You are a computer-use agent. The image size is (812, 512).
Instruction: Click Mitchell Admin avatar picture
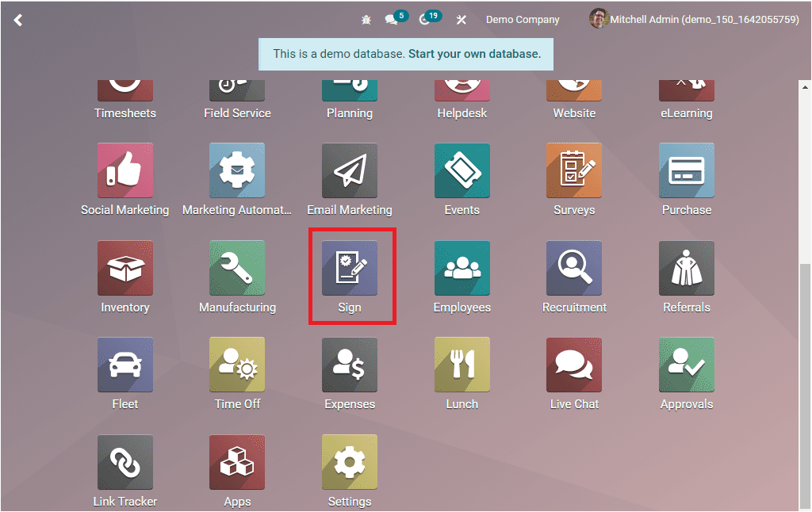point(599,19)
